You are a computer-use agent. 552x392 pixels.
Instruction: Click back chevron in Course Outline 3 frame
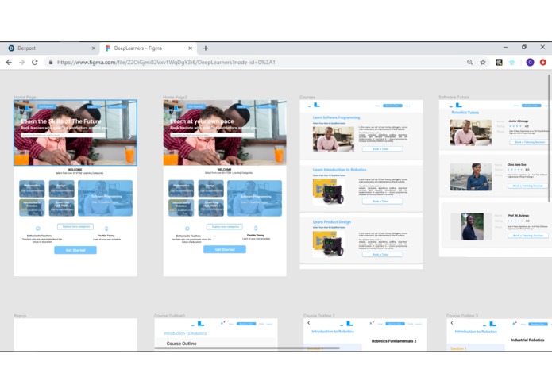click(452, 323)
